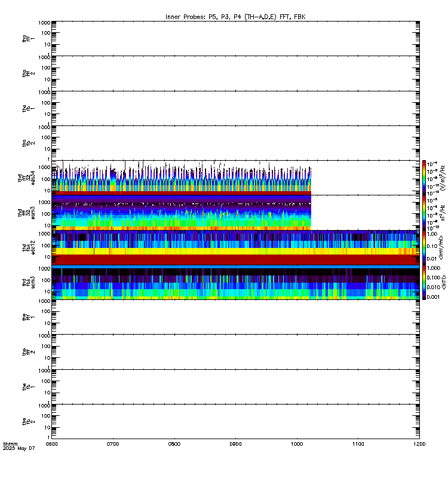Select the 'the fff 2' panel label
Image resolution: width=448 pixels, height=478 pixels.
pyautogui.click(x=28, y=352)
